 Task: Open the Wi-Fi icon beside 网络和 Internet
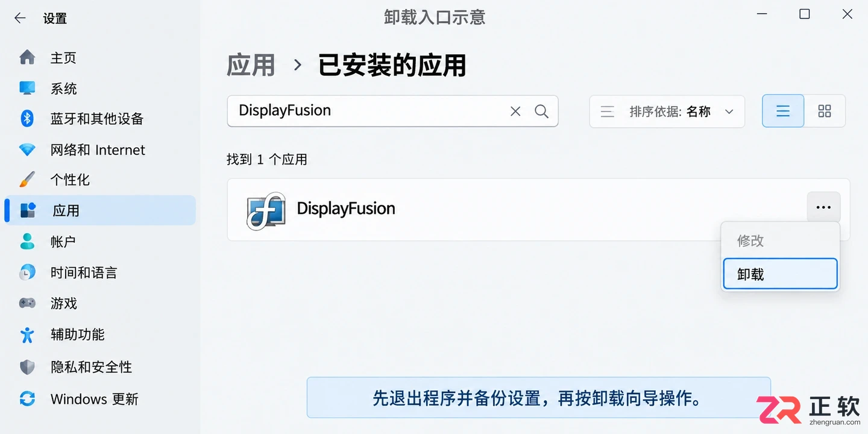27,149
